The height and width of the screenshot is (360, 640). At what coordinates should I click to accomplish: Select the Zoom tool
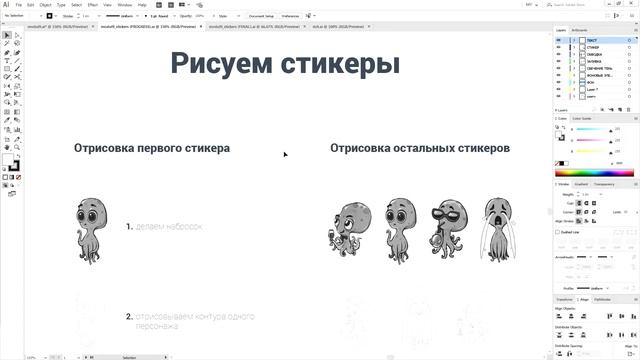(17, 147)
